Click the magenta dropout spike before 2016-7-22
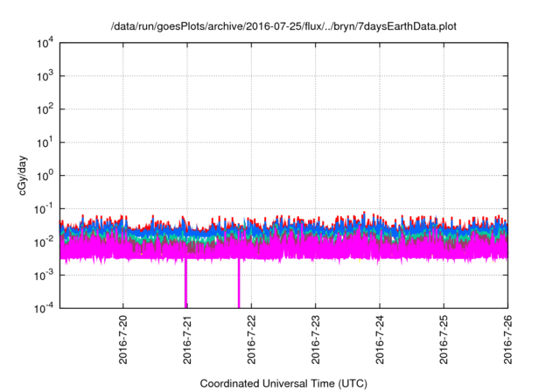560x392 pixels. tap(239, 284)
